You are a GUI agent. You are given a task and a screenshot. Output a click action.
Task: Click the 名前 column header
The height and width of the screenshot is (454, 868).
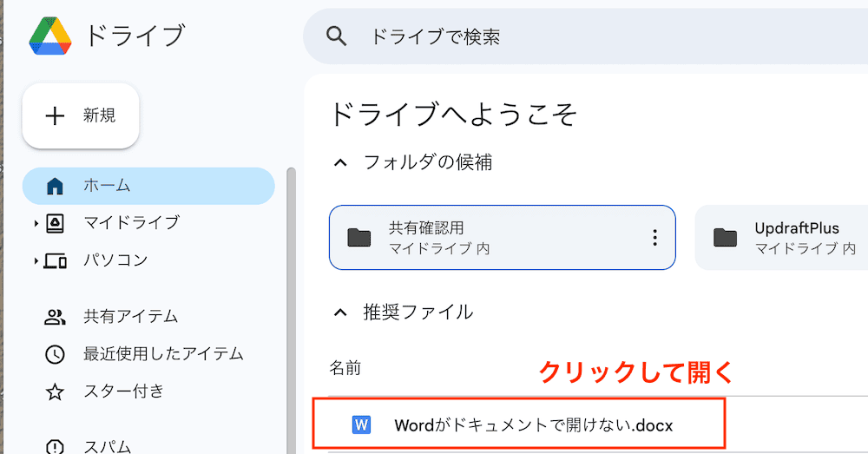[345, 368]
